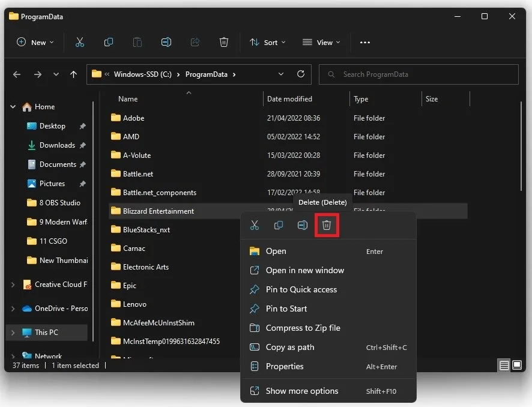Open the View dropdown menu
The height and width of the screenshot is (407, 532).
[x=321, y=43]
